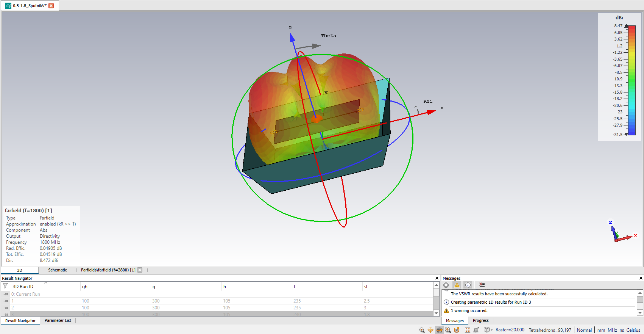Screen dimensions: 644x334
Task: Pin run ID 1 row
Action: click(6, 301)
